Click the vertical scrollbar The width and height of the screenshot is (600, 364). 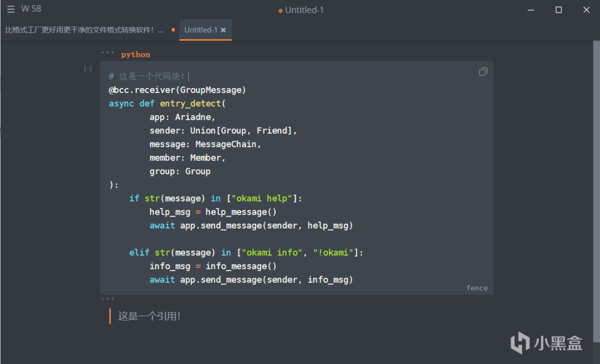point(596,191)
